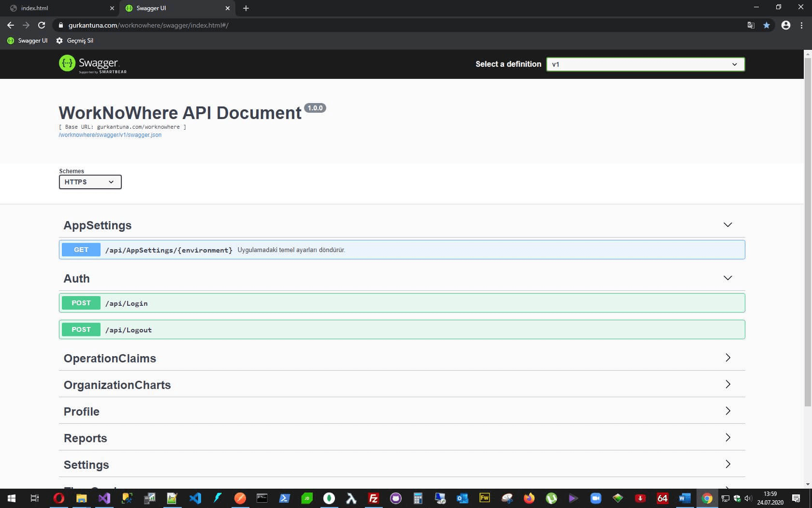
Task: Open the HTTPS schemes dropdown
Action: 90,182
